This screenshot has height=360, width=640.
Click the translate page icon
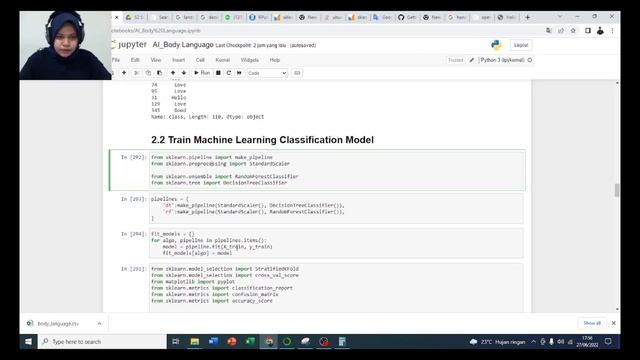pos(549,31)
